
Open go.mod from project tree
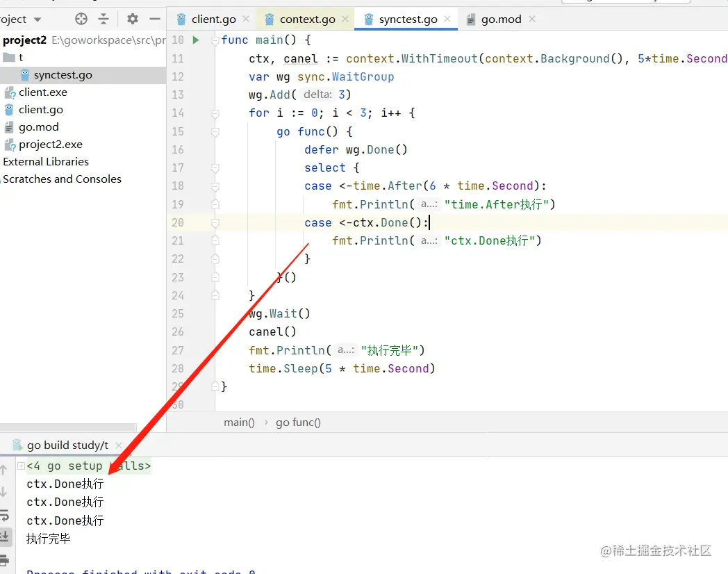coord(38,127)
